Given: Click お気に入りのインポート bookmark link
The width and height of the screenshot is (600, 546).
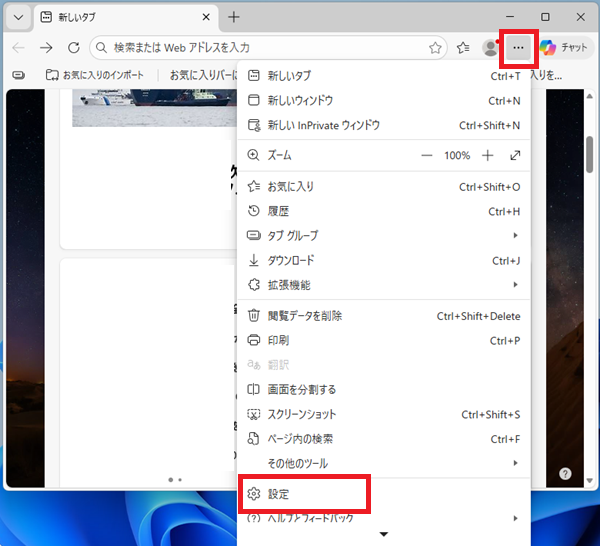Looking at the screenshot, I should (93, 75).
